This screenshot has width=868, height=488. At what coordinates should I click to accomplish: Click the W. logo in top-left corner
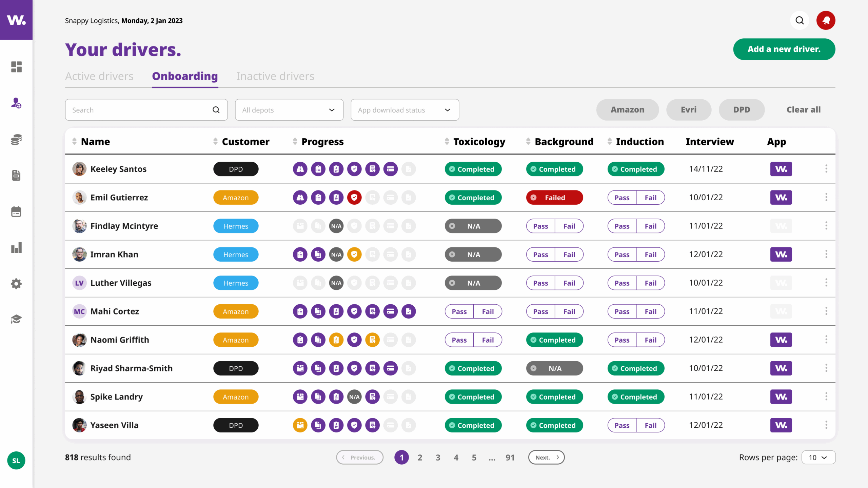(16, 20)
